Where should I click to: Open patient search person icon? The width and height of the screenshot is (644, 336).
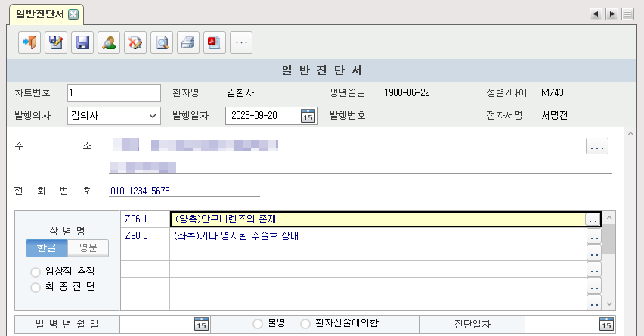tap(109, 43)
